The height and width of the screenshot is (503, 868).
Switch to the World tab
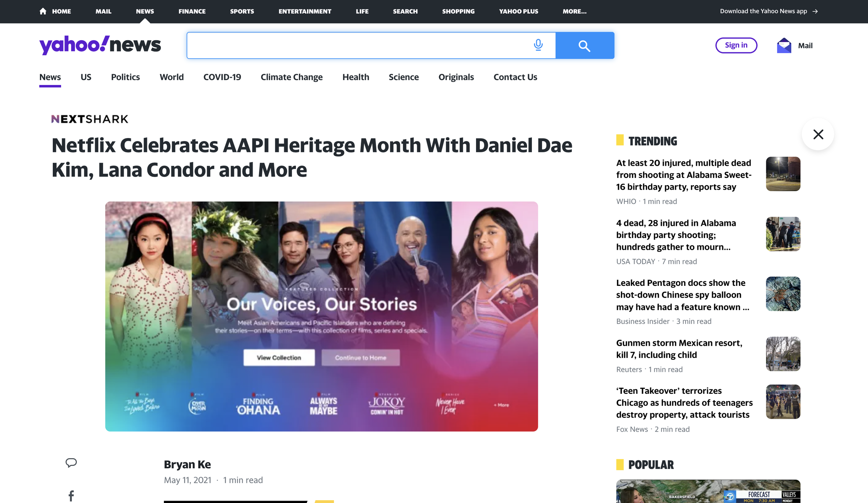(172, 77)
